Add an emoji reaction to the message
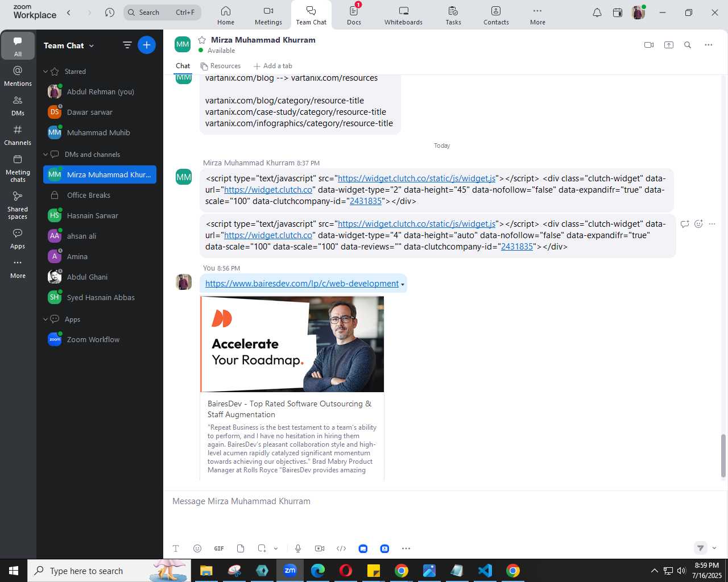This screenshot has width=728, height=582. [x=698, y=224]
